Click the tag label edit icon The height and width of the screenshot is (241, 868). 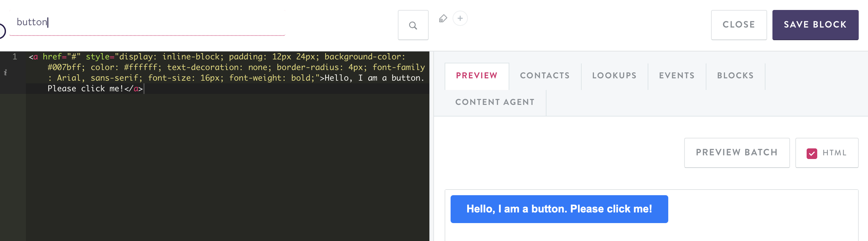pyautogui.click(x=443, y=19)
